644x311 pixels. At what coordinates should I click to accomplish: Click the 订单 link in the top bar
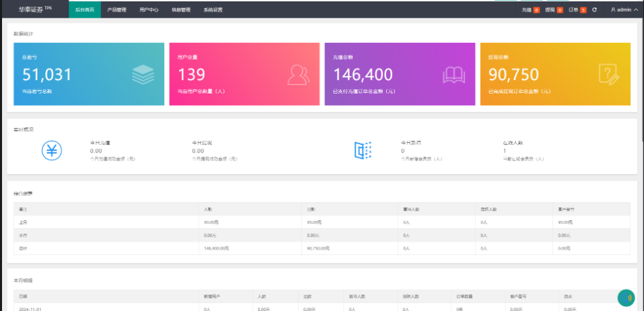[x=573, y=10]
